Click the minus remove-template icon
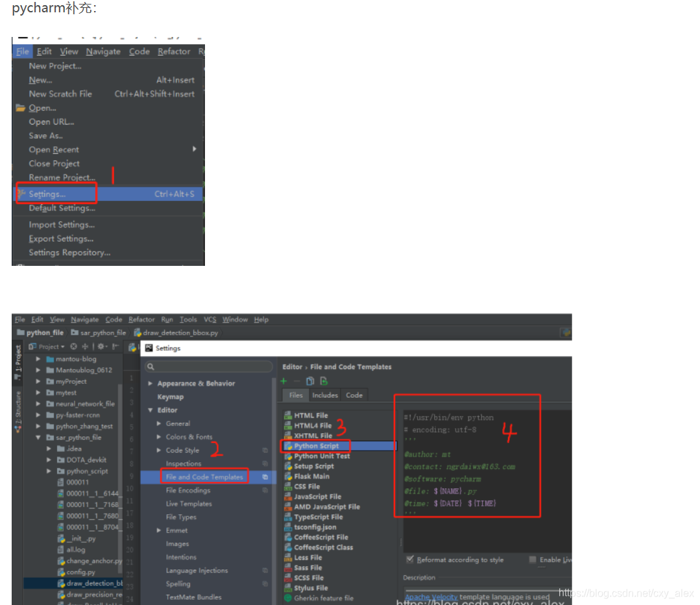This screenshot has width=700, height=605. (296, 381)
